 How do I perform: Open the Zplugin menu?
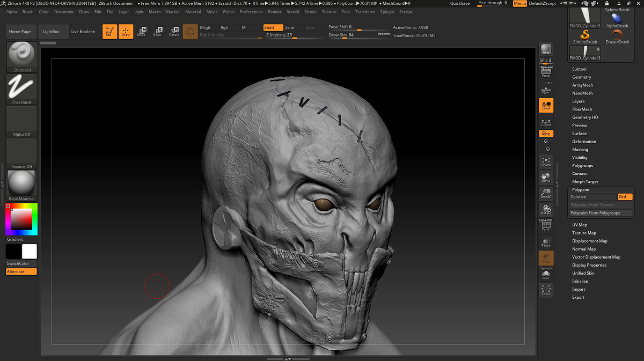pyautogui.click(x=386, y=11)
